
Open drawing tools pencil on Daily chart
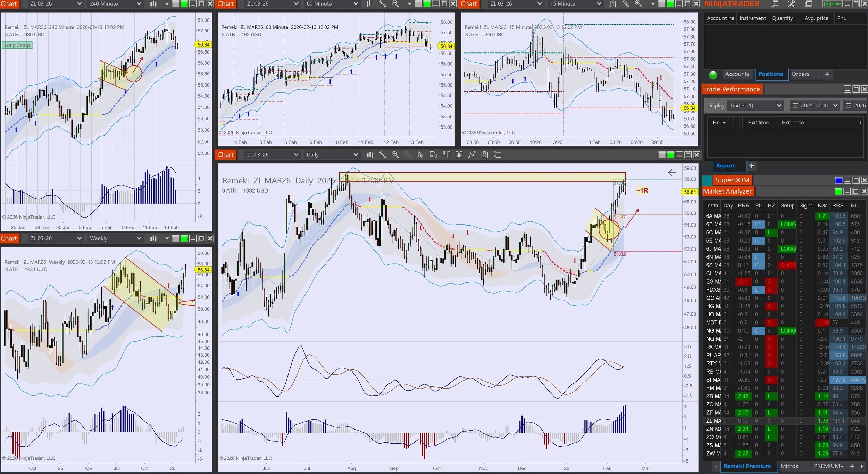(x=383, y=155)
